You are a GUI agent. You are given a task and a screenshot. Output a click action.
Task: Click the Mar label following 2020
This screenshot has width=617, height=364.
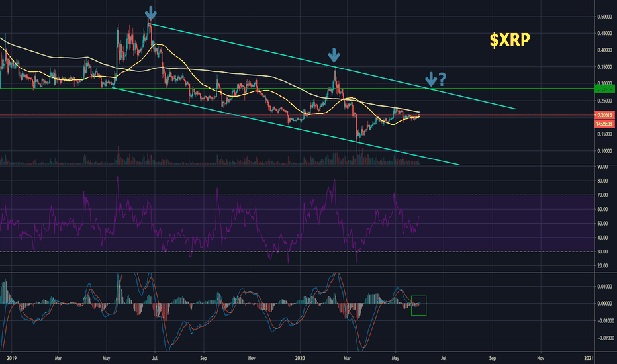coord(347,358)
